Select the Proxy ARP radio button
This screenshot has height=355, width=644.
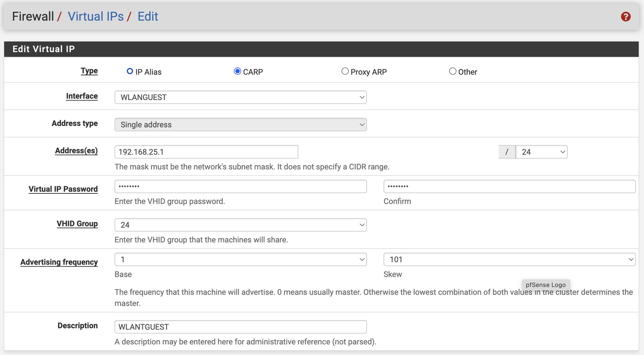(x=345, y=71)
